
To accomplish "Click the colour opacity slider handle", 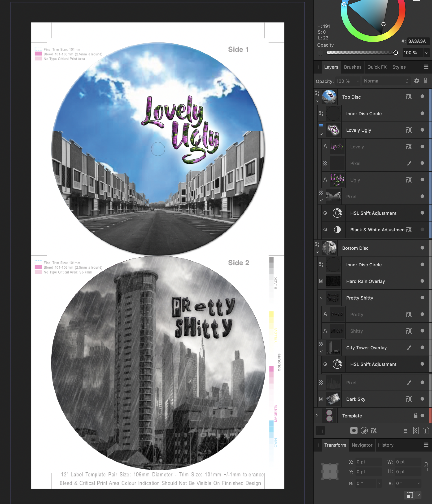I will [395, 53].
